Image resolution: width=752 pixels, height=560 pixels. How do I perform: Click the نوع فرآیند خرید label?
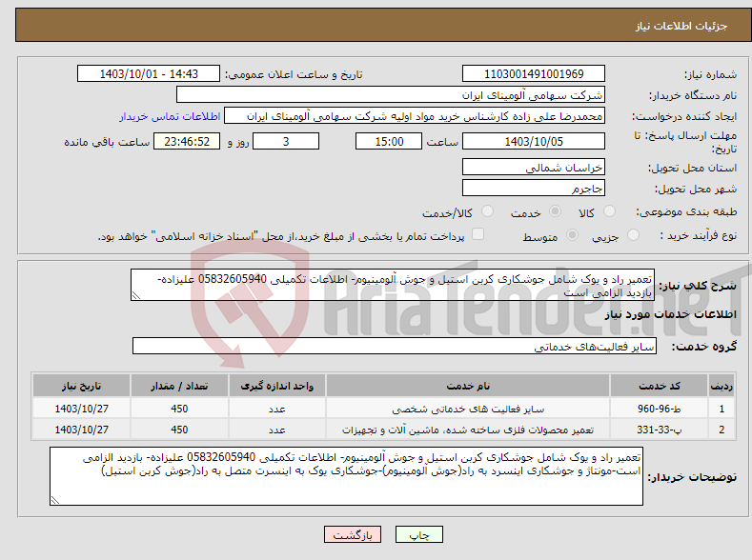699,235
